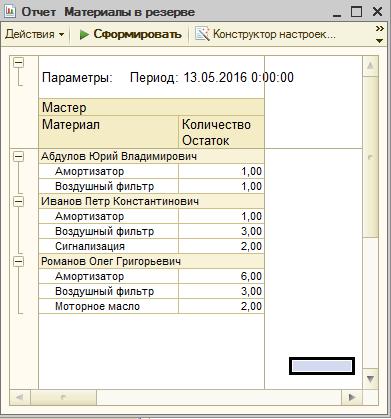Viewport: 391px width, 419px height.
Task: Select the Количество Остаток header cell
Action: tap(221, 132)
